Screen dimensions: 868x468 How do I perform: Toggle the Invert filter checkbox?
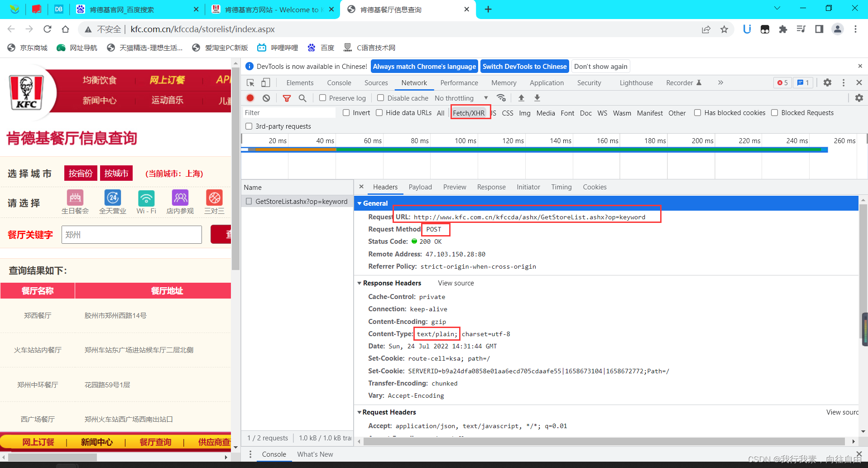click(346, 113)
